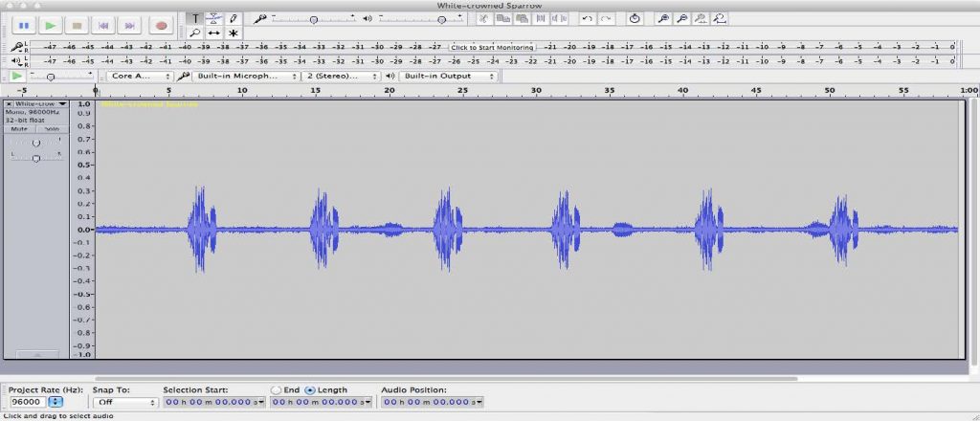
Task: Select the End radio button
Action: pos(276,389)
